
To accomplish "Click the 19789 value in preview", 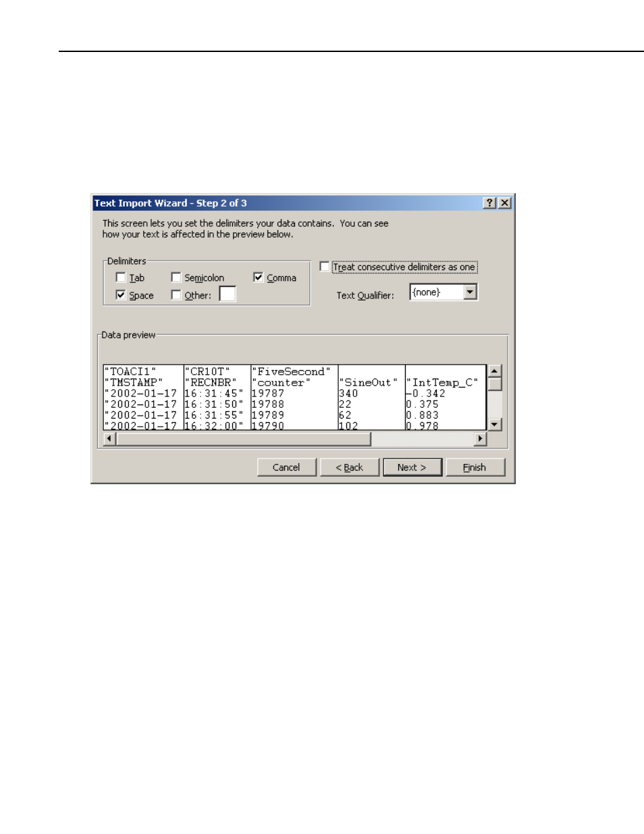I will click(268, 415).
